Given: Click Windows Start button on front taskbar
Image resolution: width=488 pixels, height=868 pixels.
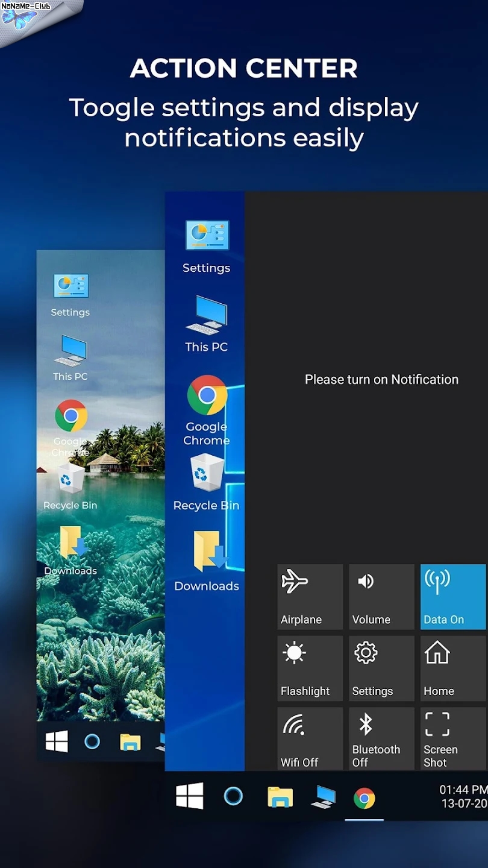Looking at the screenshot, I should click(x=190, y=796).
